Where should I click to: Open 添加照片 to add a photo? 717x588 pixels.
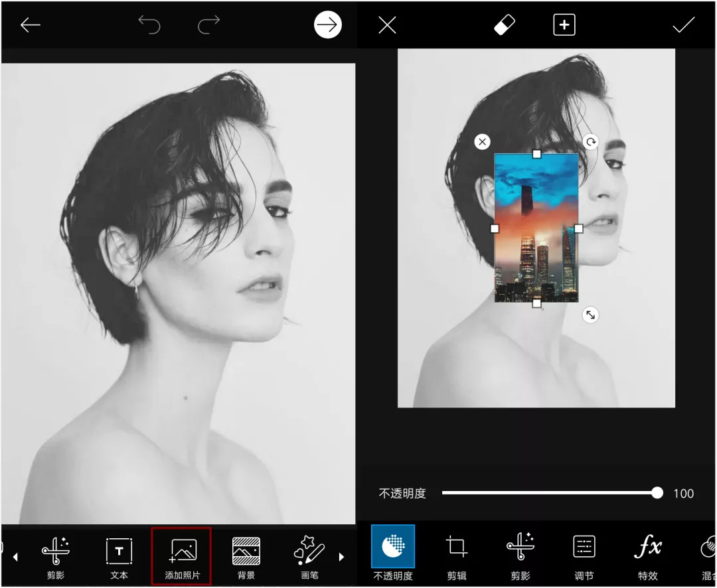coord(182,556)
